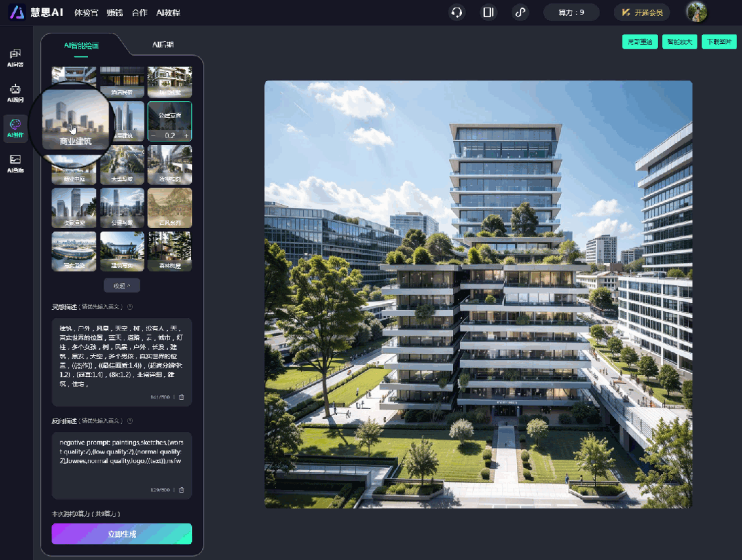Click the user avatar in top right
The width and height of the screenshot is (742, 560).
[696, 12]
